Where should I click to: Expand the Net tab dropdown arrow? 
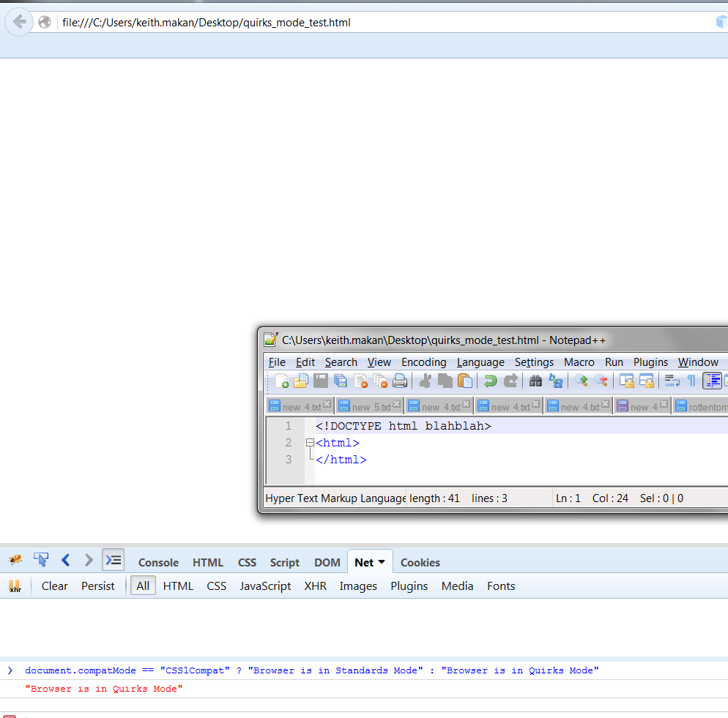[382, 562]
